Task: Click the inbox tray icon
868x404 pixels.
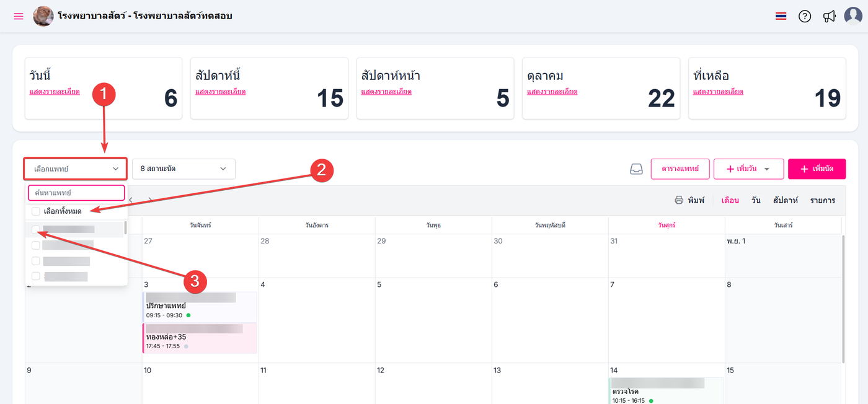Action: [636, 169]
